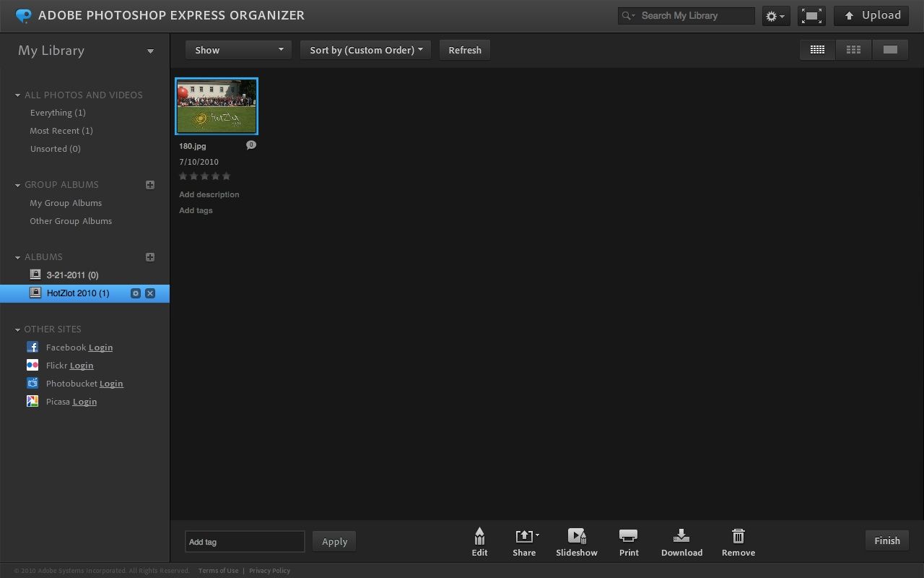Select the 180.jpg photo thumbnail
This screenshot has width=924, height=578.
pyautogui.click(x=217, y=106)
